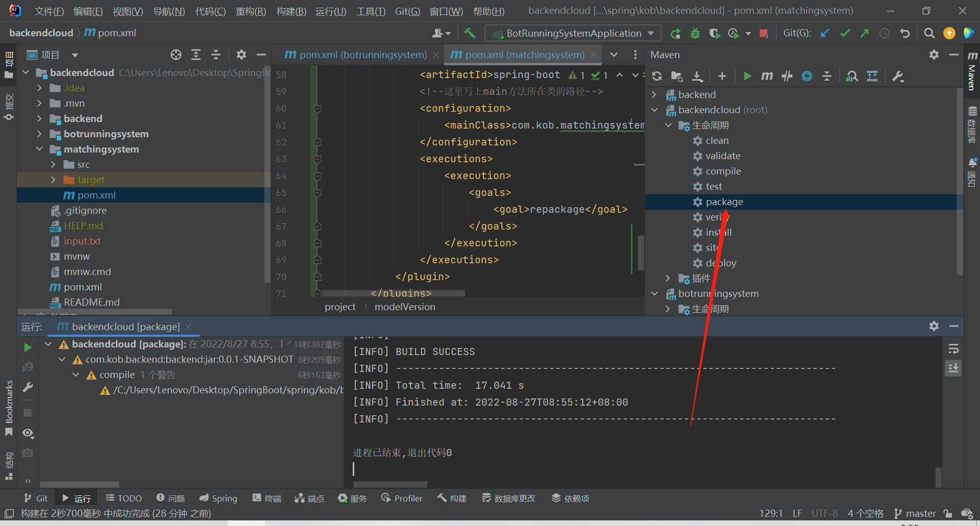Toggle soft-wrap in the run output
Screen dimensions: 980x526
tap(953, 349)
